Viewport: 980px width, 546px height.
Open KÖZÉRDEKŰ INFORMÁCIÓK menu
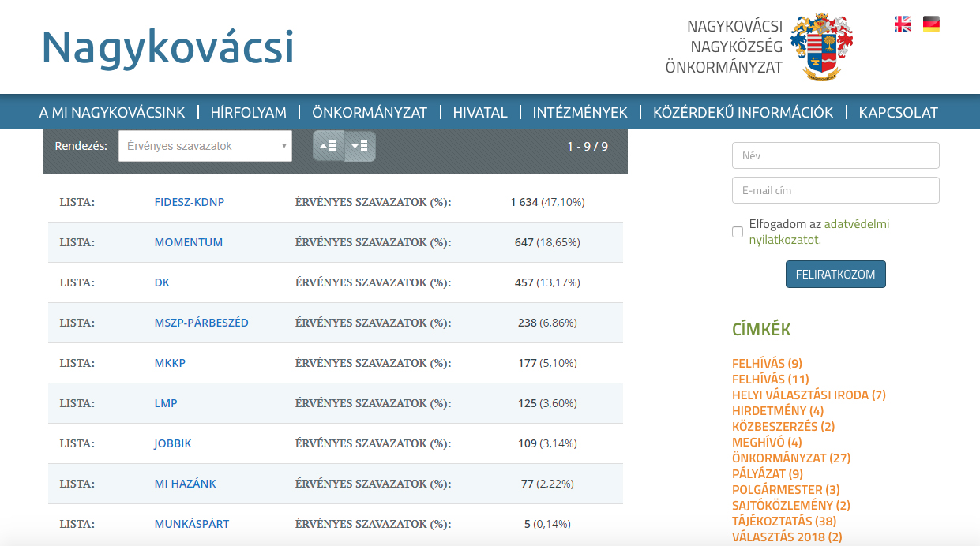point(743,113)
